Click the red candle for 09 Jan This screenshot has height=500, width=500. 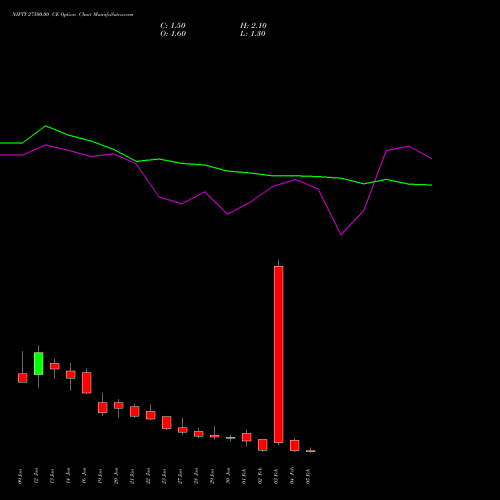[23, 378]
